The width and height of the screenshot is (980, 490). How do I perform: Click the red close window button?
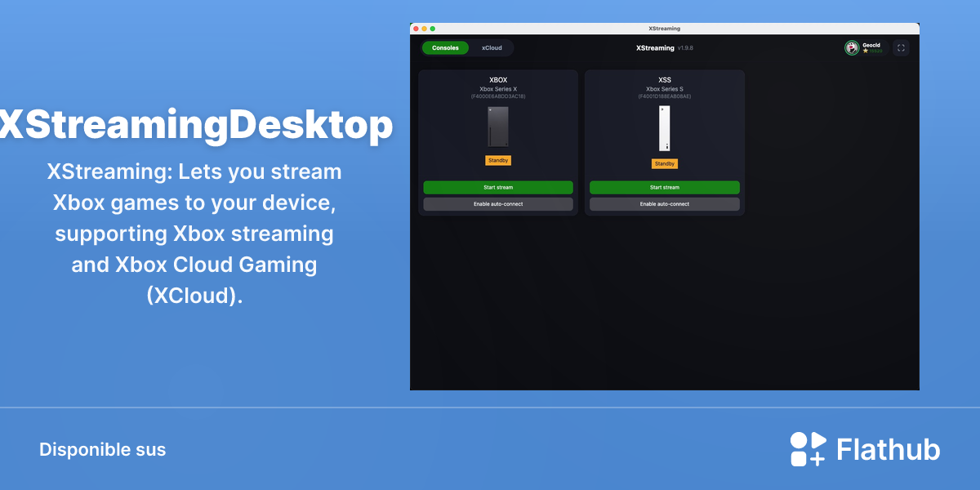[416, 29]
